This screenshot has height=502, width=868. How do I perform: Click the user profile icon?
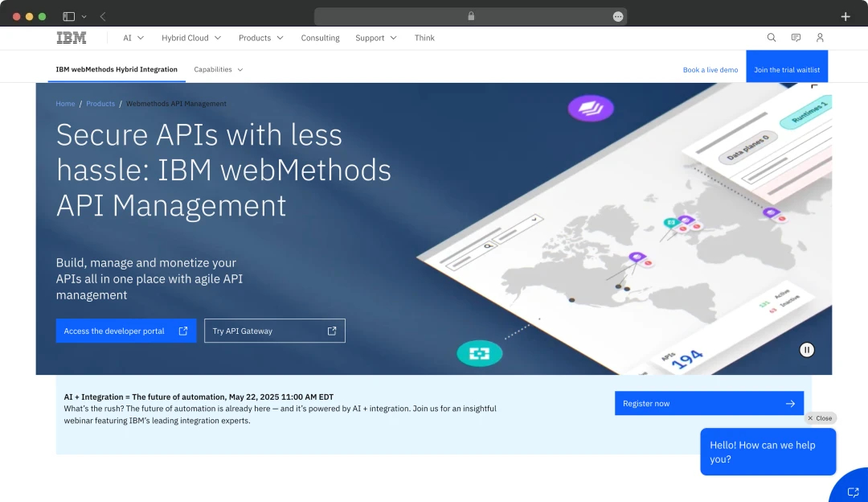(820, 37)
